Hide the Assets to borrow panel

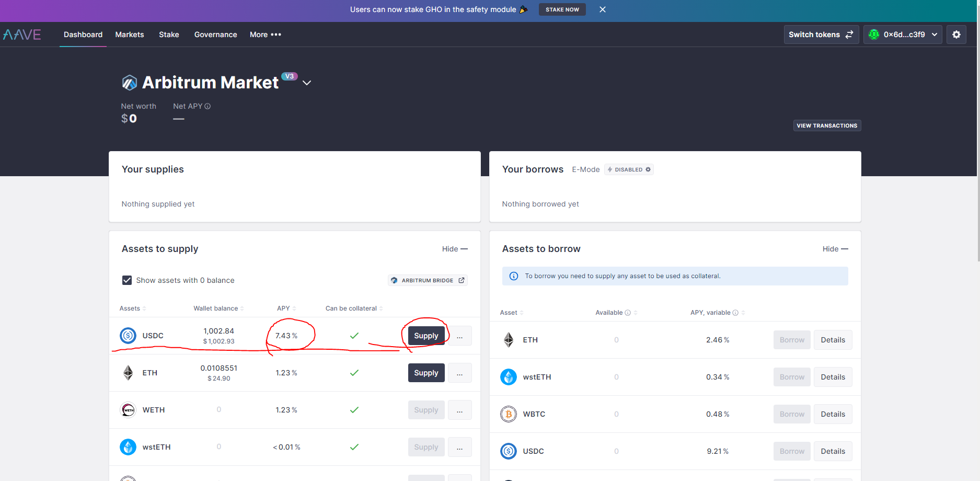[835, 249]
